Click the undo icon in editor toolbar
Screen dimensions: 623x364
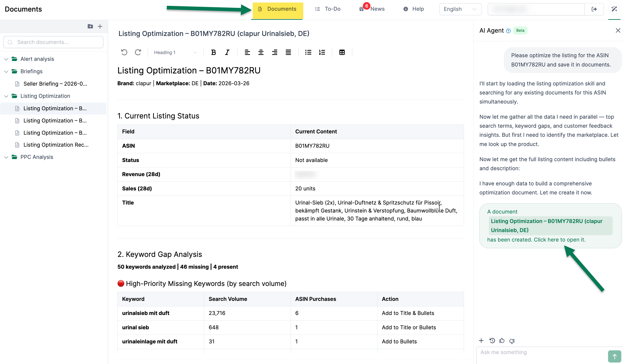pos(124,52)
